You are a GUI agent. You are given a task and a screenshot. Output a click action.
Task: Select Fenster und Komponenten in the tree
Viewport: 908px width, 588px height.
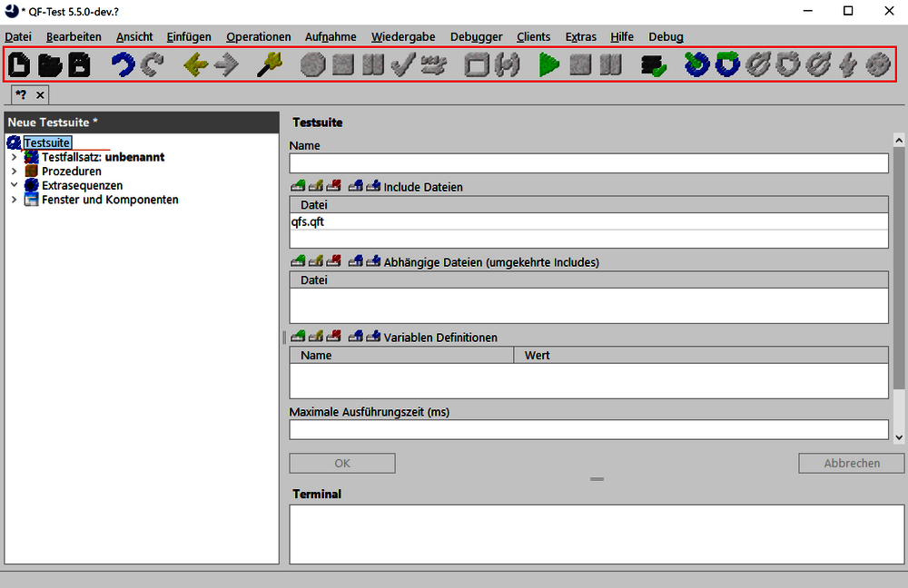pos(110,200)
